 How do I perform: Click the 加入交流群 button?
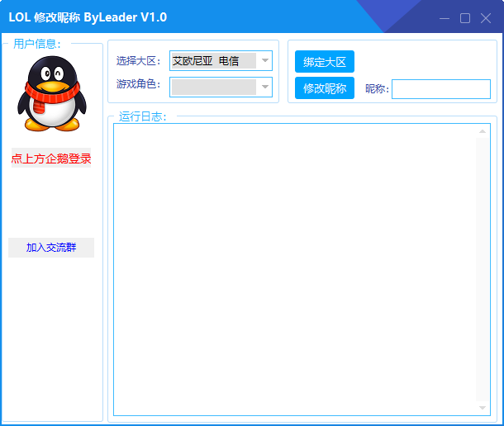pos(51,248)
